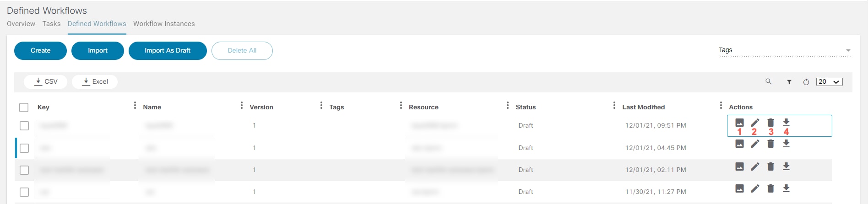The height and width of the screenshot is (204, 868).
Task: Export the table with the CSV button
Action: (46, 82)
